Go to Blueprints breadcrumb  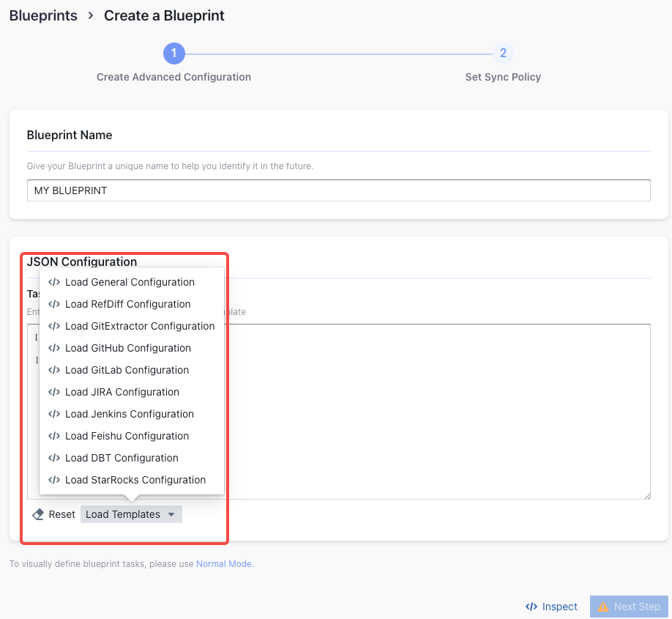tap(43, 15)
